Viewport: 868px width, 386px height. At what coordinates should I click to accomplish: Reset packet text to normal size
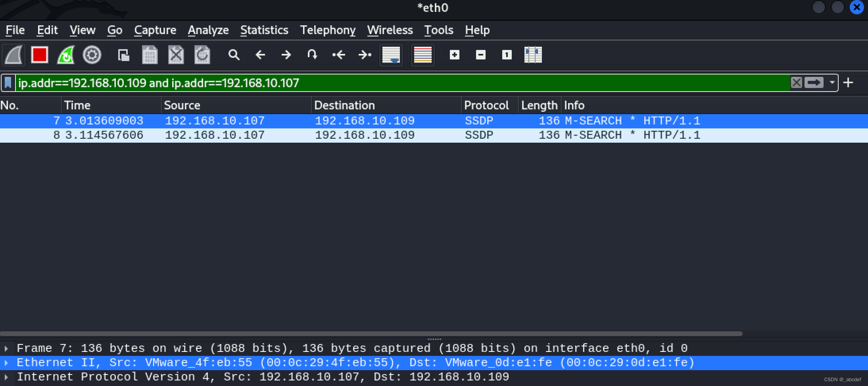tap(507, 55)
